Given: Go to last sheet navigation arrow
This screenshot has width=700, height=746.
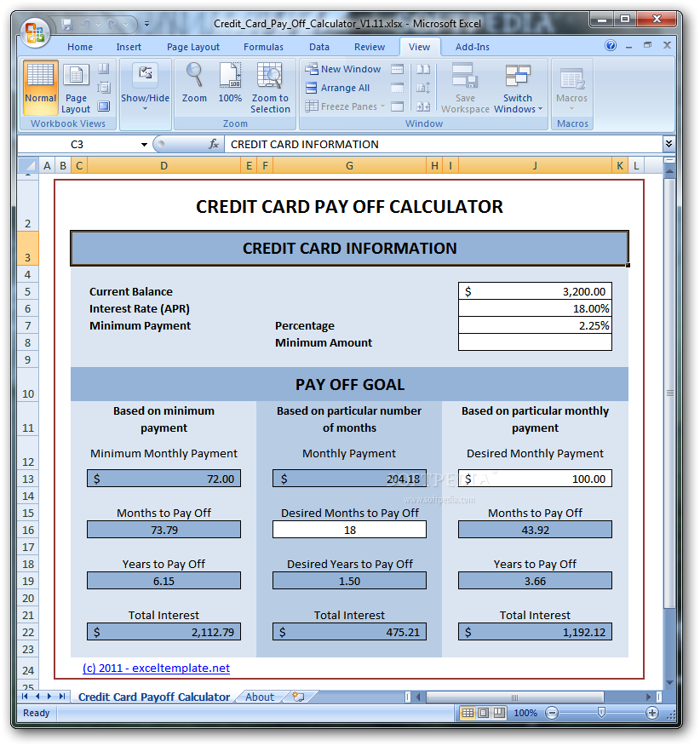Looking at the screenshot, I should tap(62, 697).
